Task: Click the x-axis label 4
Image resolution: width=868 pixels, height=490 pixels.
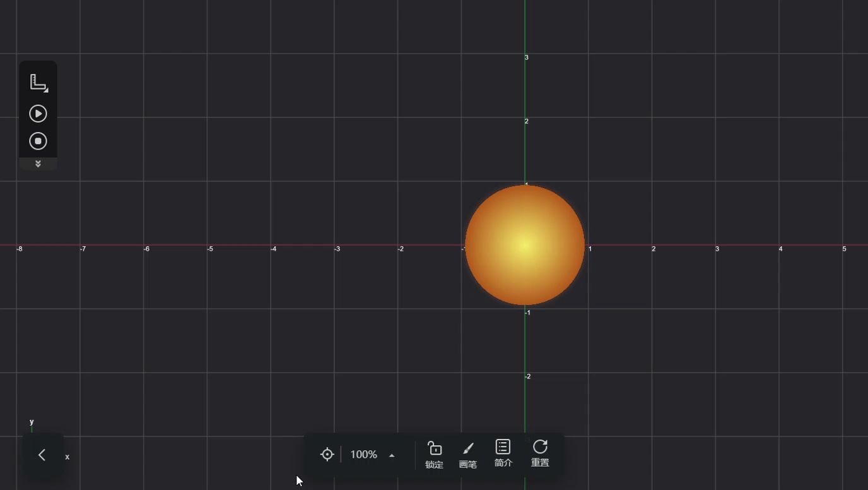Action: point(780,249)
